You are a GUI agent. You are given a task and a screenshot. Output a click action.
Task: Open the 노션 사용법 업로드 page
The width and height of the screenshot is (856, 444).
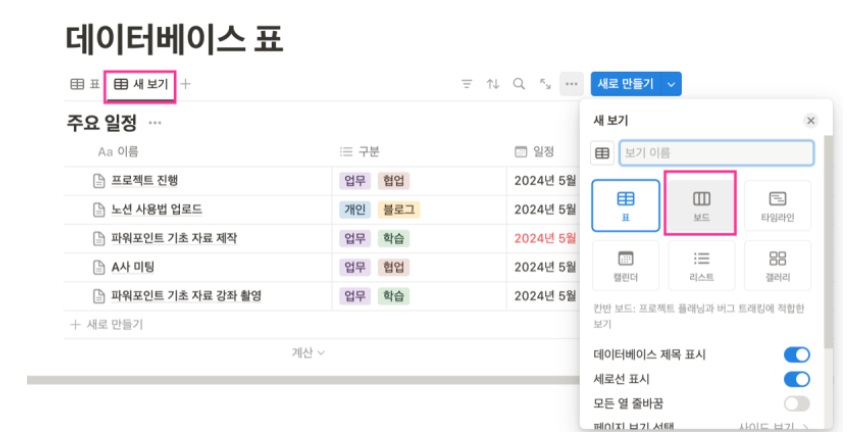(157, 210)
